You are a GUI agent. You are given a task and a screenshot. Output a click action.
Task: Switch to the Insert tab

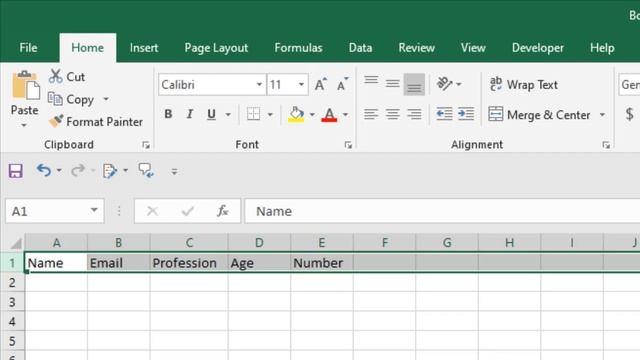144,48
